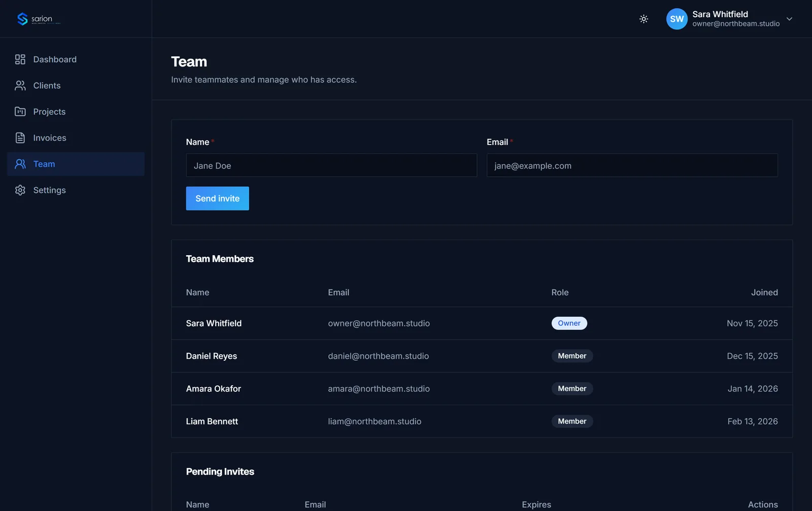Click owner@northbeam.studio in members table
This screenshot has width=812, height=511.
pyautogui.click(x=379, y=323)
